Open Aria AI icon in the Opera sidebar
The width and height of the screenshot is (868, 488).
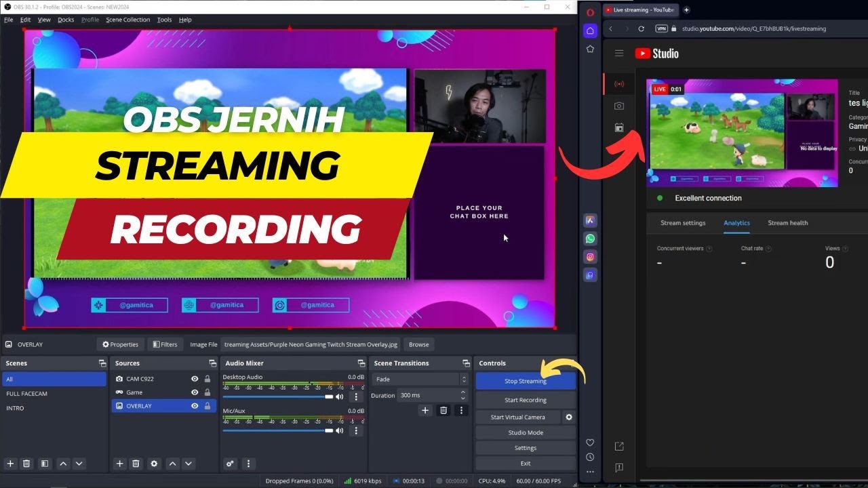(x=590, y=220)
